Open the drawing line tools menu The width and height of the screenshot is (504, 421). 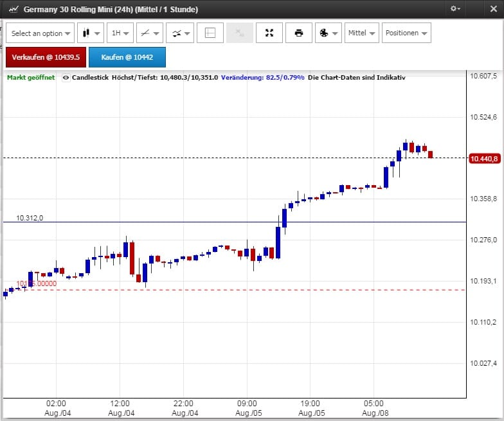click(149, 33)
